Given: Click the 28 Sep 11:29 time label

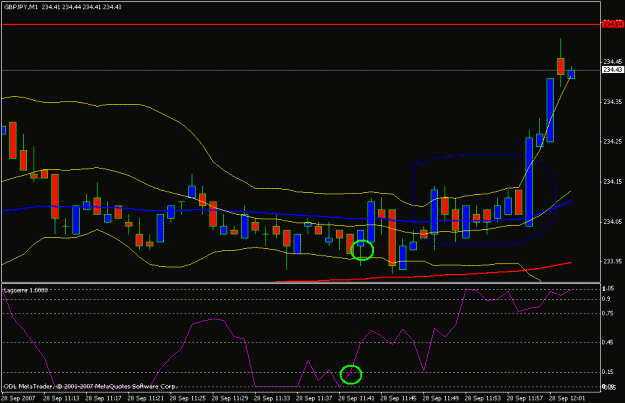Looking at the screenshot, I should pos(230,398).
